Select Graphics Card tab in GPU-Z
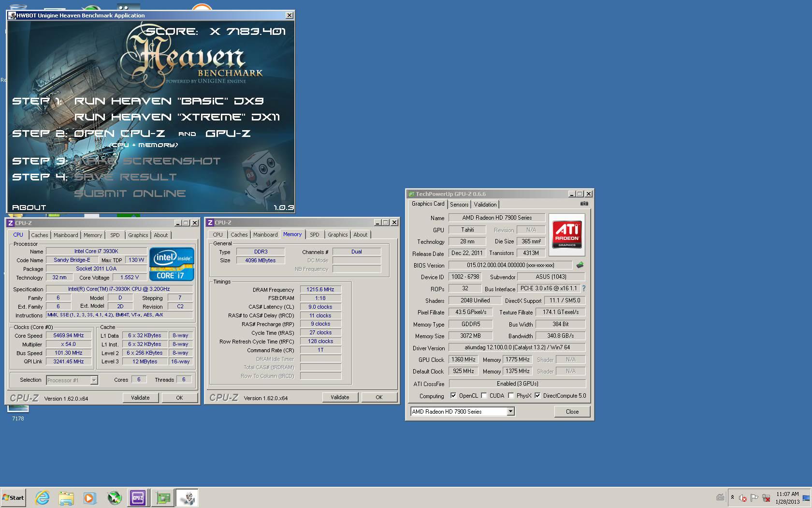The width and height of the screenshot is (812, 508). [428, 204]
